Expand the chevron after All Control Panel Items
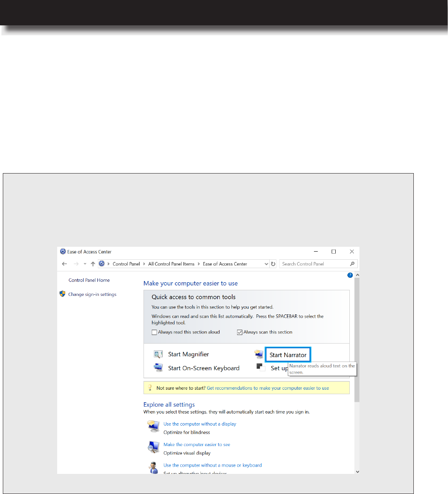This screenshot has height=494, width=448. [199, 264]
